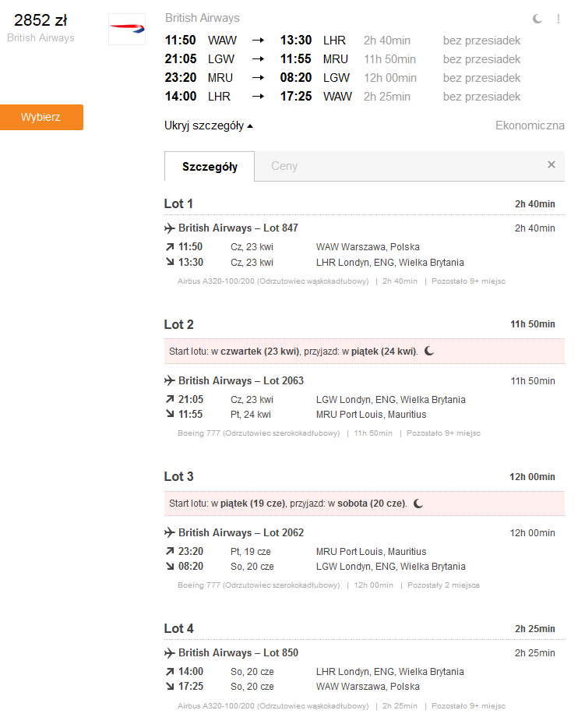Image resolution: width=578 pixels, height=728 pixels.
Task: Click the moon icon in the Lot 2 notice
Action: point(429,351)
